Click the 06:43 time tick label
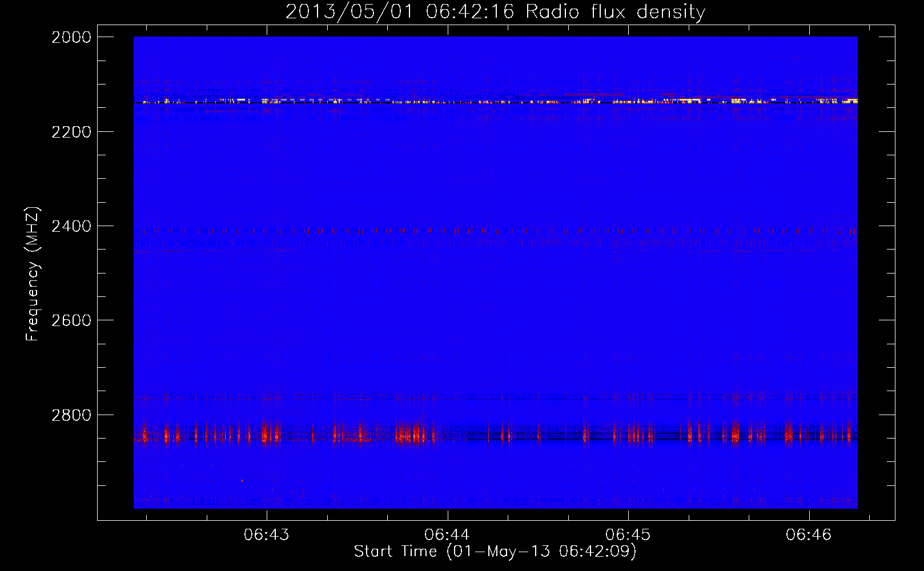The image size is (924, 571). tap(267, 535)
